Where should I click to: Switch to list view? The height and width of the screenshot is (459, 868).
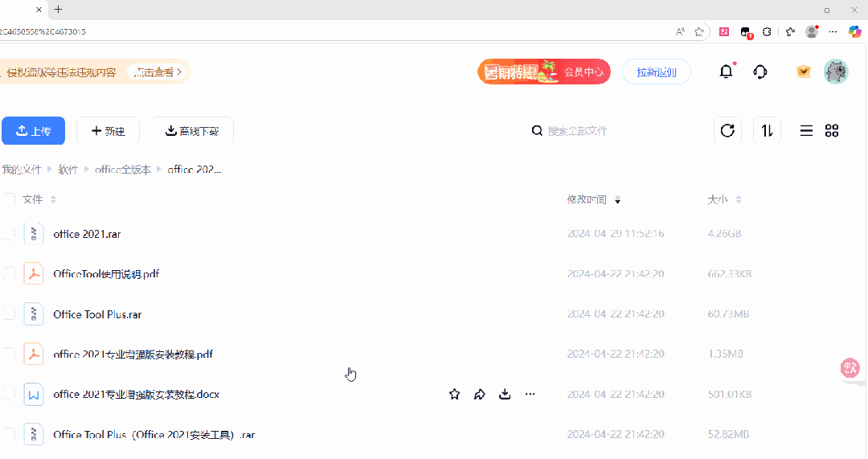[x=806, y=131]
